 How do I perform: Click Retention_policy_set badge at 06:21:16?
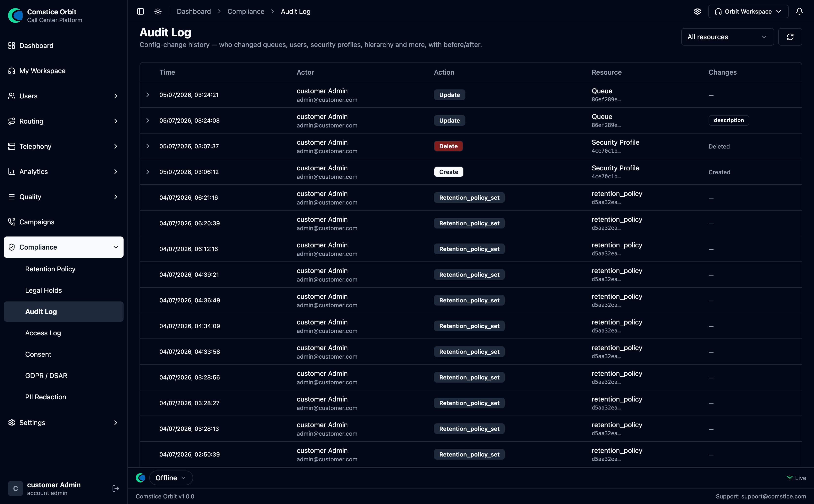coord(469,197)
